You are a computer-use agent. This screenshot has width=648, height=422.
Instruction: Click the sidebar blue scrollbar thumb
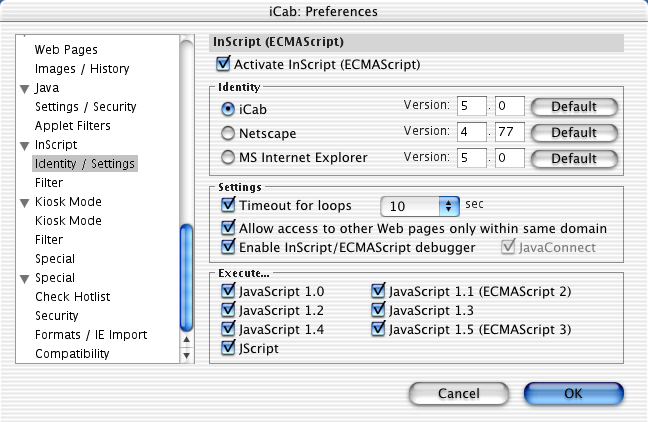tap(187, 277)
